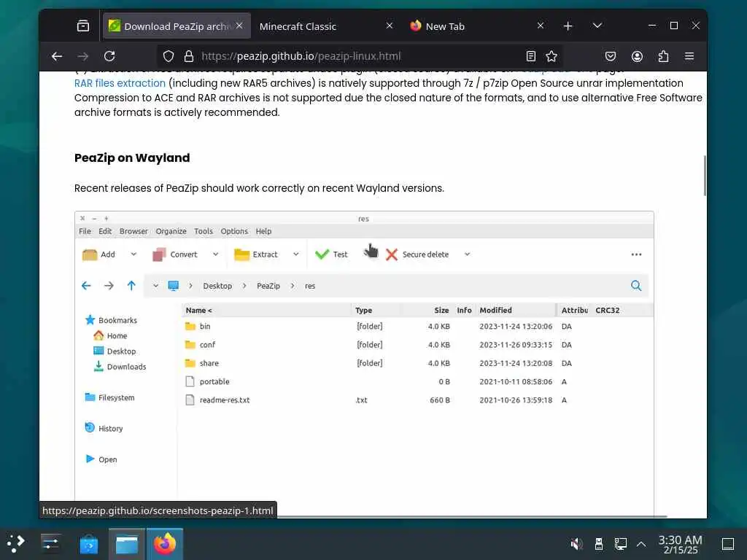This screenshot has width=747, height=560.
Task: Reload the PeaZip page
Action: [109, 56]
